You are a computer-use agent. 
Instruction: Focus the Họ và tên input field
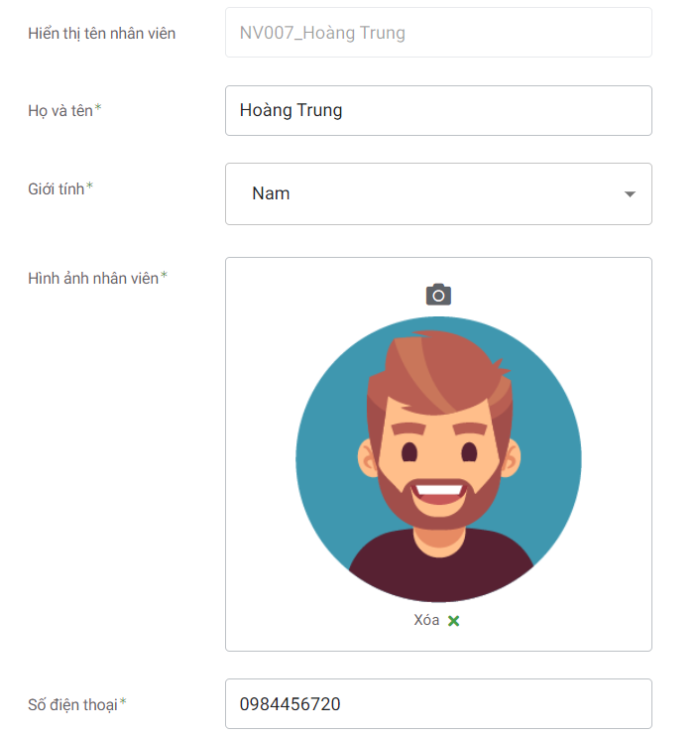pyautogui.click(x=438, y=110)
